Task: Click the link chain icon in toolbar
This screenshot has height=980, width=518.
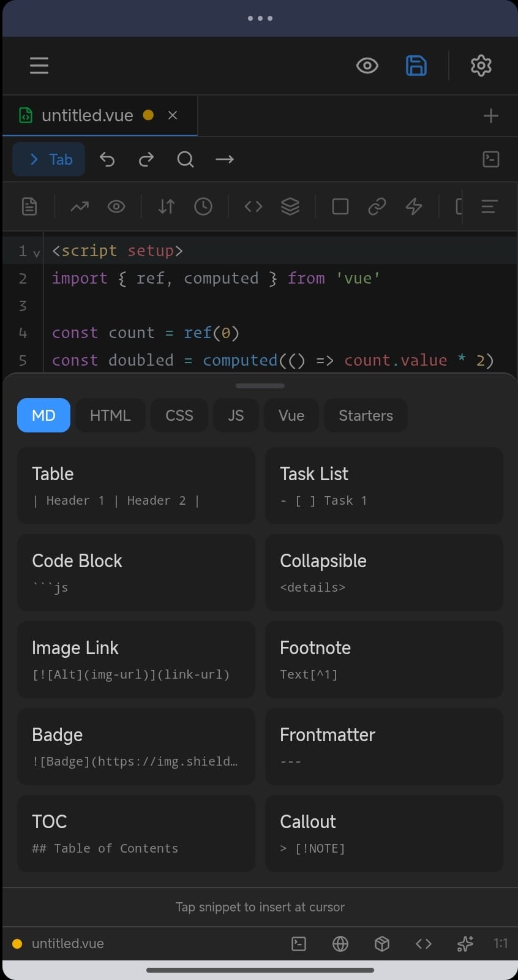Action: [377, 206]
